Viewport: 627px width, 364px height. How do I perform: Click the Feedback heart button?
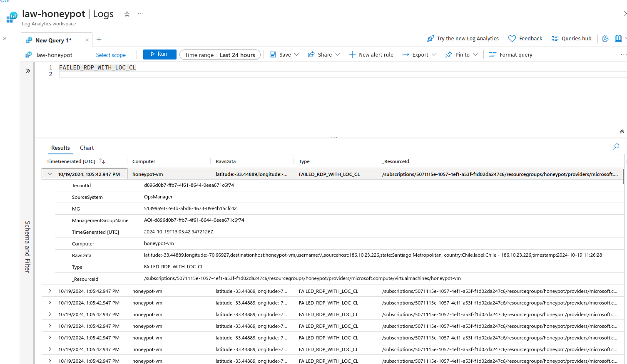coord(525,39)
